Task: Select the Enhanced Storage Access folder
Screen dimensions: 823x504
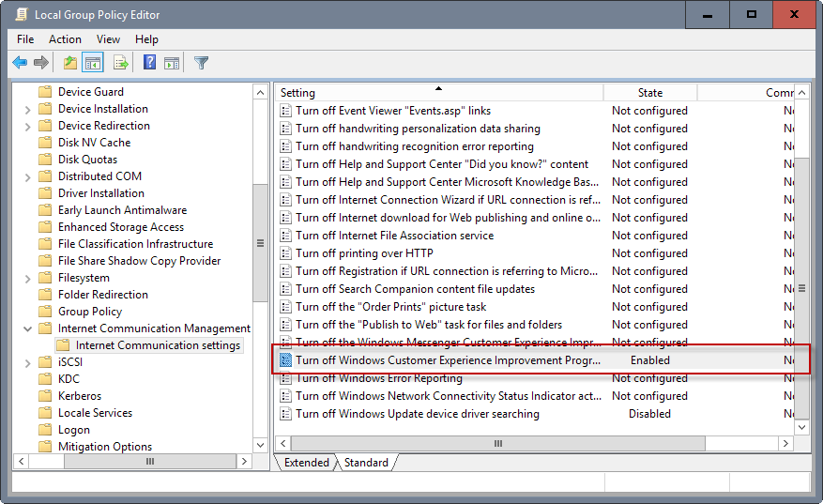Action: tap(121, 227)
